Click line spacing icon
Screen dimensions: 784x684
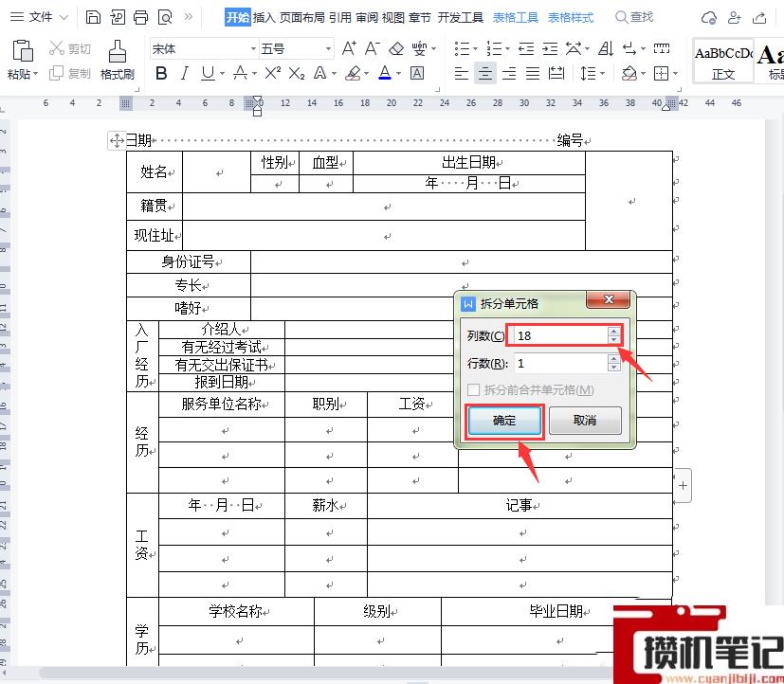coord(588,74)
